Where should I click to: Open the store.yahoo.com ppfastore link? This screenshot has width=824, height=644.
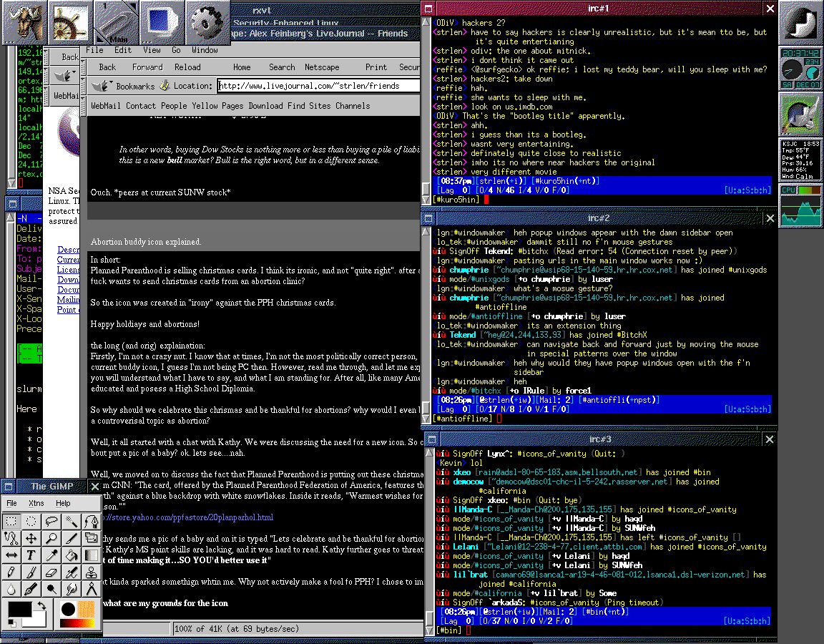pyautogui.click(x=189, y=517)
